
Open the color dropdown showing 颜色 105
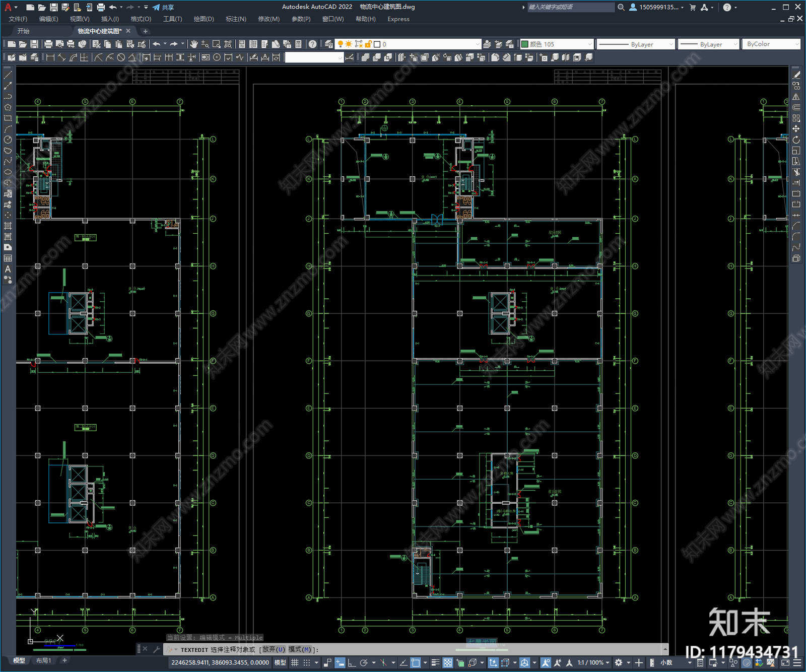coord(557,44)
